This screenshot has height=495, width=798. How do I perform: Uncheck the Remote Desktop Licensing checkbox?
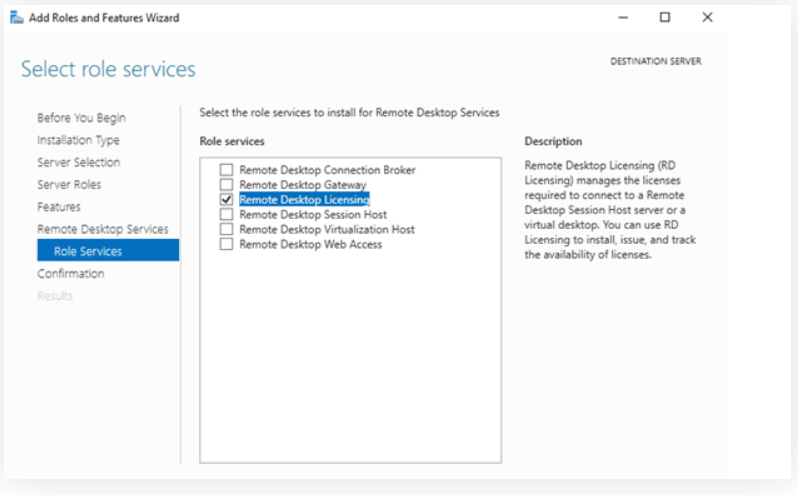(226, 199)
